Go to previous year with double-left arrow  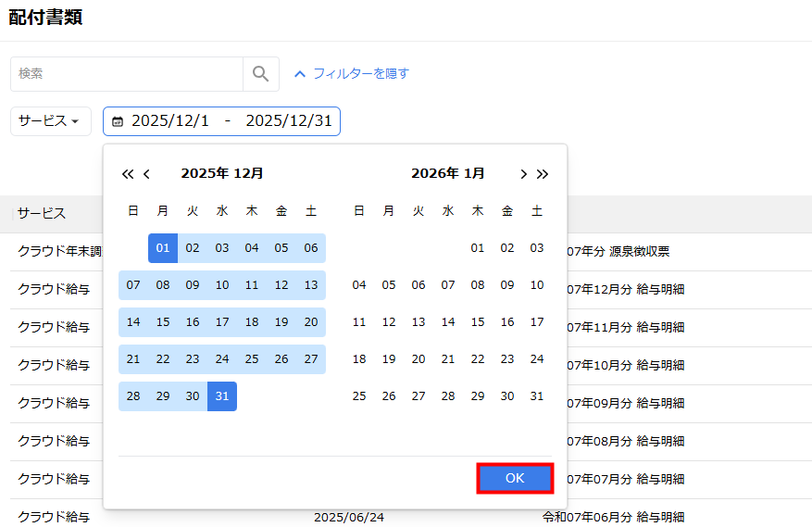128,174
